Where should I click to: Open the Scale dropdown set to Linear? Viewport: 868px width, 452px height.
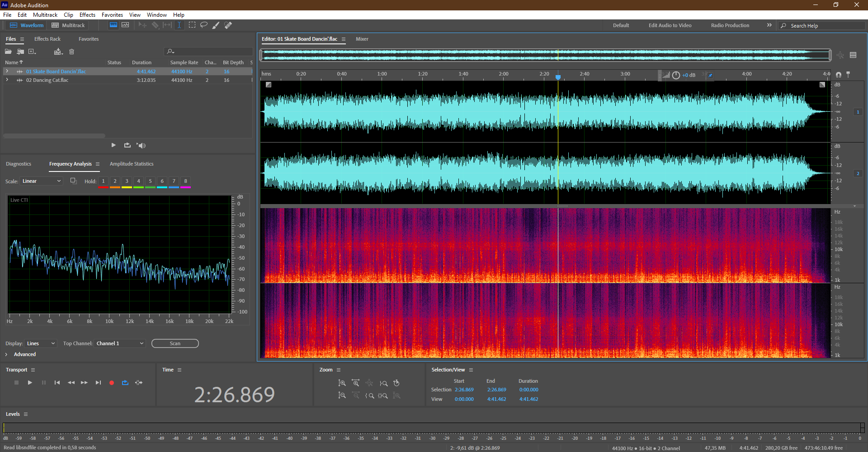tap(41, 181)
